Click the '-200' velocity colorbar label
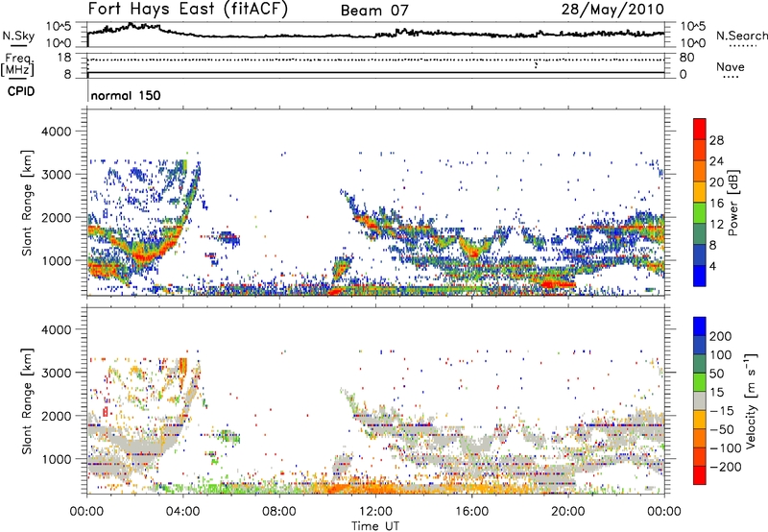This screenshot has height=532, width=768. coord(726,467)
